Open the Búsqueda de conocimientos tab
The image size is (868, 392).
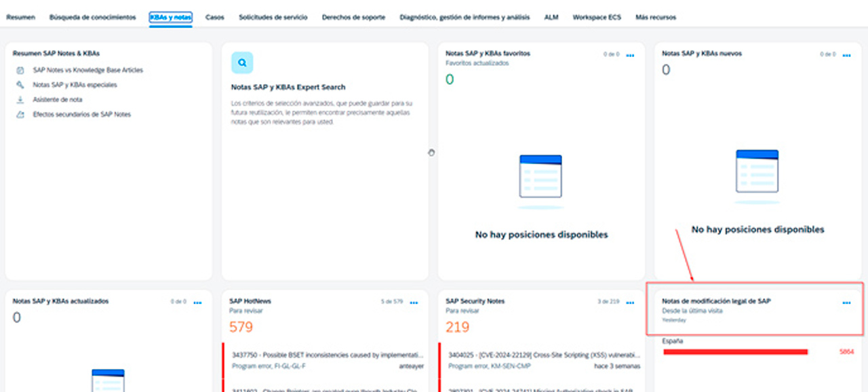92,17
